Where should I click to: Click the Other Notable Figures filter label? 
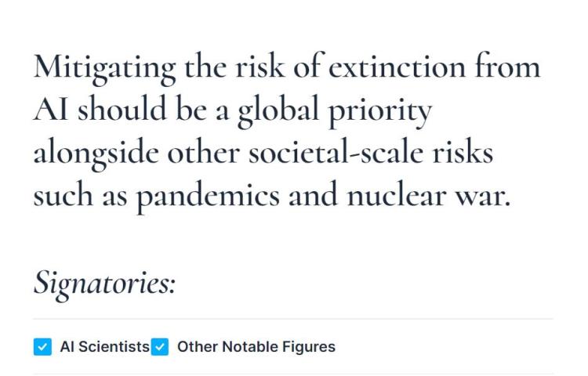click(x=256, y=346)
